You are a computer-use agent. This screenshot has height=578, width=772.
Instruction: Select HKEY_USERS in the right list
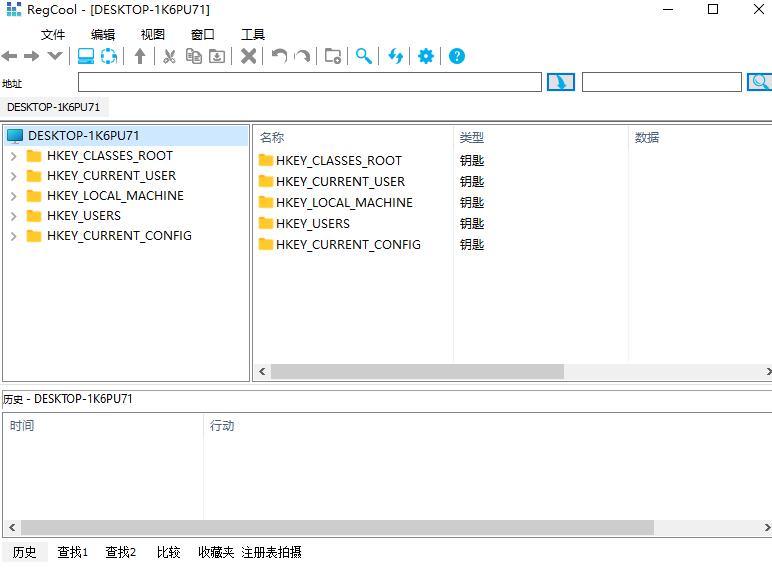(x=313, y=224)
